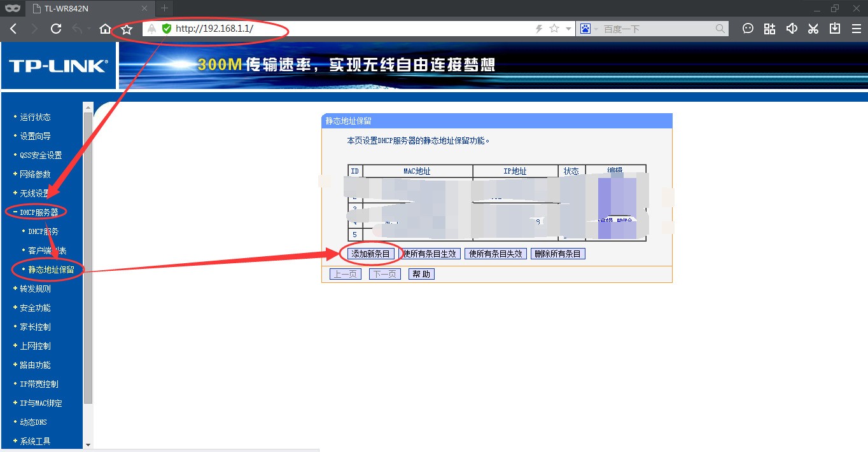Close the TL-WR842N tab
This screenshot has height=452, width=868.
144,8
